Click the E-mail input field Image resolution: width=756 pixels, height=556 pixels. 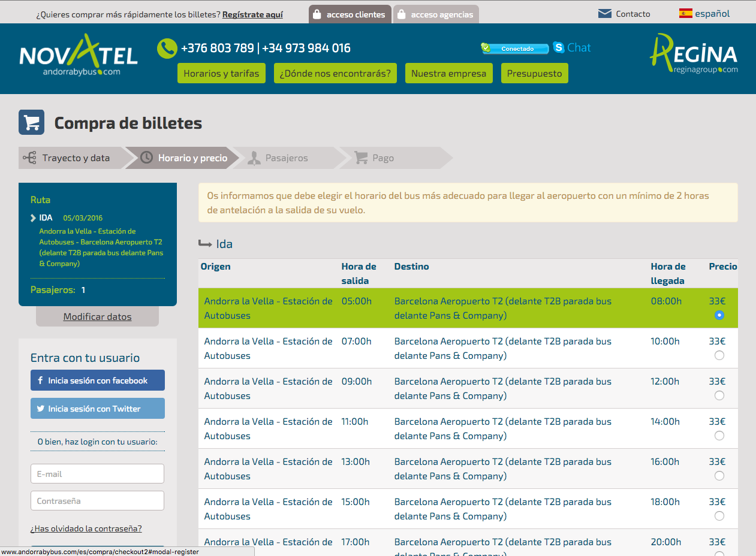point(97,474)
